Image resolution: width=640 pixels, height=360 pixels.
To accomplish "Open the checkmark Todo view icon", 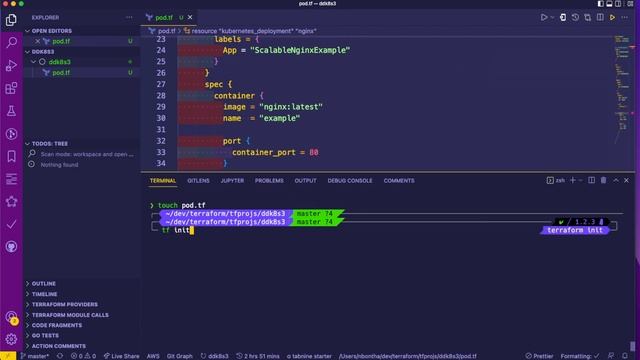I will [11, 224].
